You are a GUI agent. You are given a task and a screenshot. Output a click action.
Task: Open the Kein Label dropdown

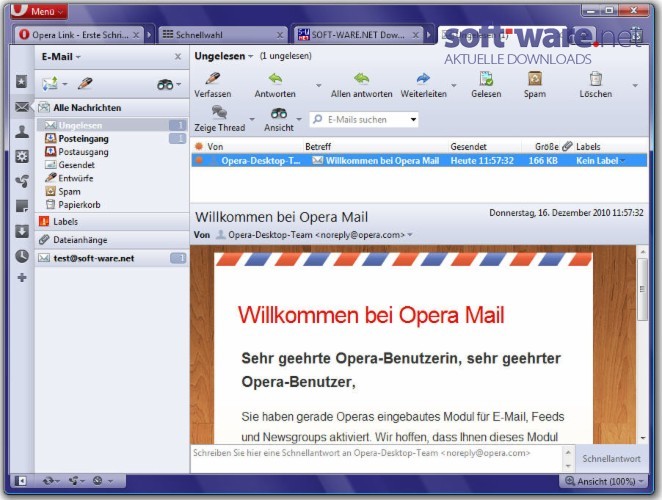pyautogui.click(x=601, y=160)
